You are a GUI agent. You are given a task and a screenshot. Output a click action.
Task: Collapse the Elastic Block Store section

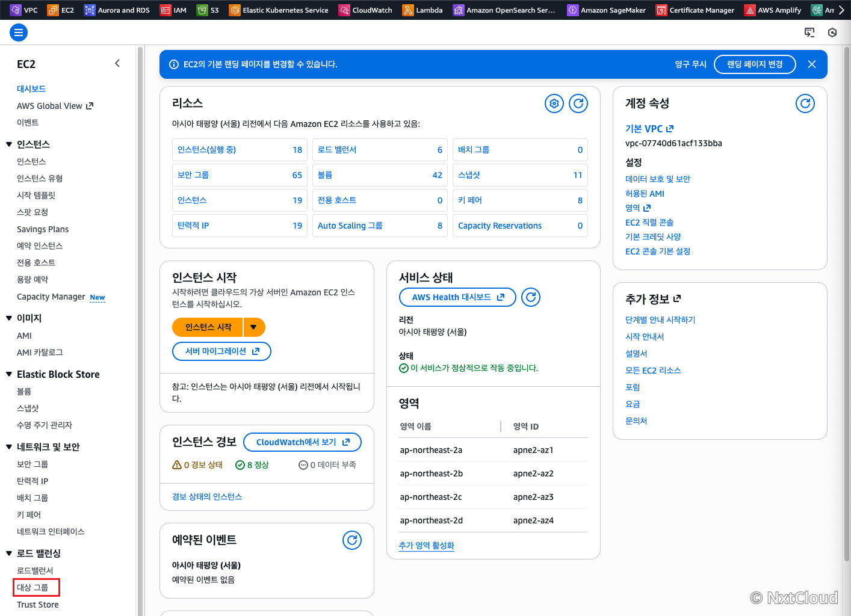(9, 374)
